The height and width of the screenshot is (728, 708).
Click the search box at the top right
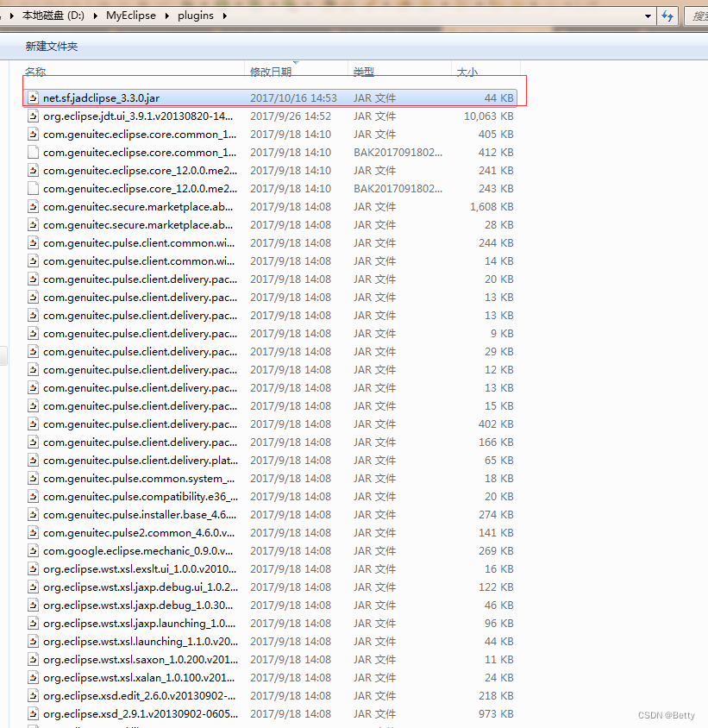[697, 16]
